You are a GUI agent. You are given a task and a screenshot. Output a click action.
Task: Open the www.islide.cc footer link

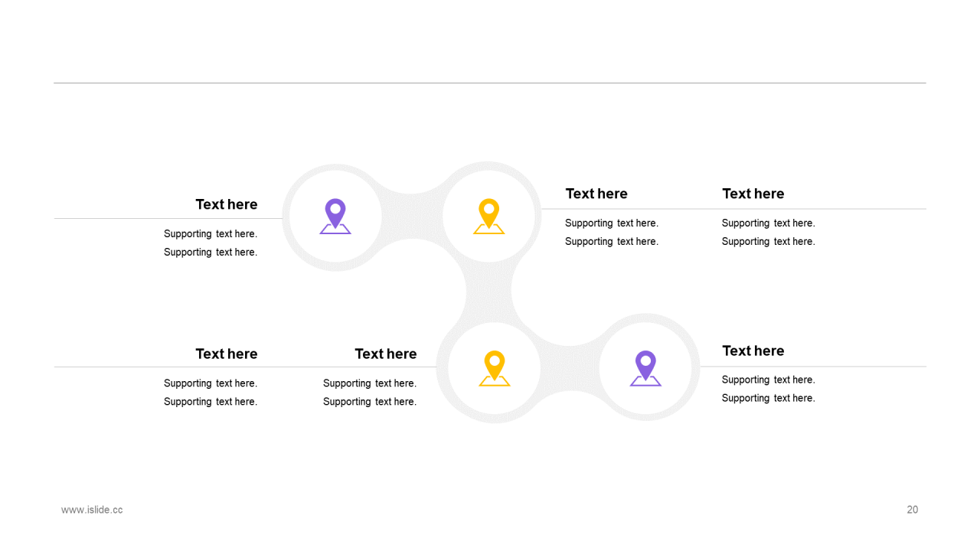(92, 510)
